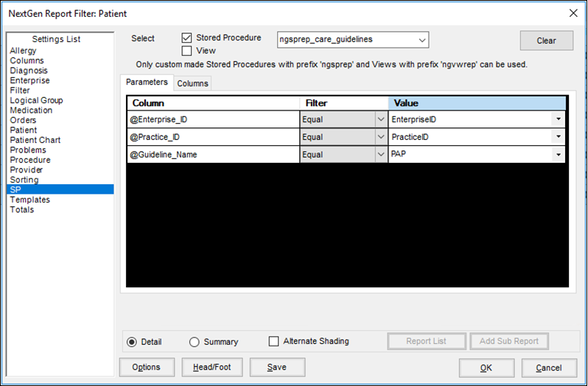Screen dimensions: 588x386
Task: Expand value dropdown for PAP
Action: point(559,155)
